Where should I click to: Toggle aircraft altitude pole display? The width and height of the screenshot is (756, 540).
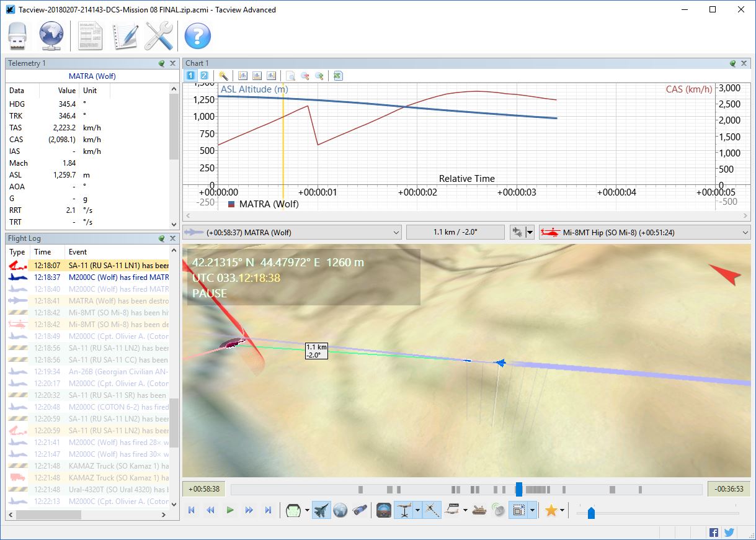point(404,510)
